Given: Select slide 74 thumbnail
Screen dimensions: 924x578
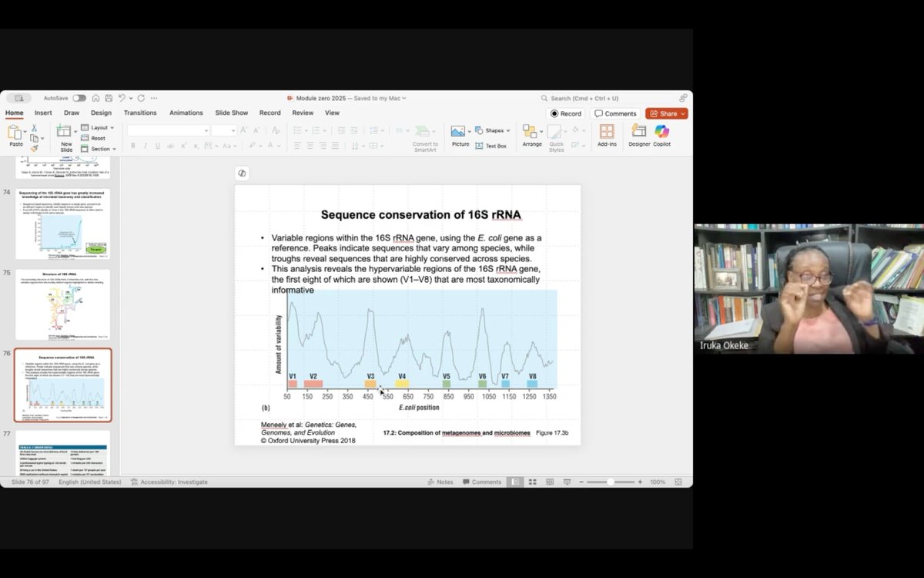Looking at the screenshot, I should tap(62, 224).
